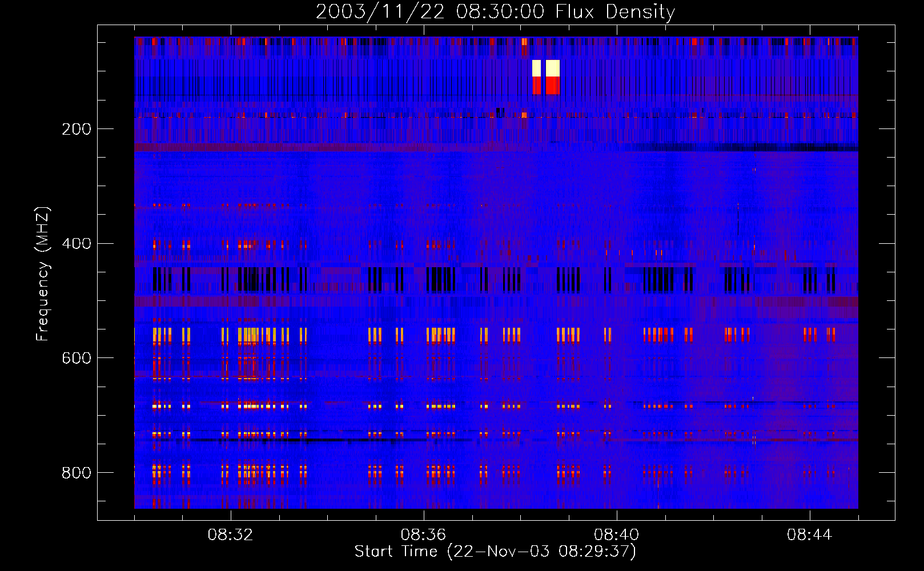Click the 08:44 time tick label
The width and height of the screenshot is (924, 571).
[810, 535]
